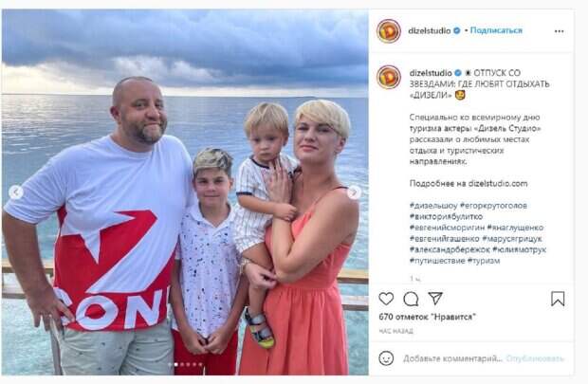The height and width of the screenshot is (384, 588).
Task: Open emoji picker smiley icon
Action: pyautogui.click(x=386, y=358)
